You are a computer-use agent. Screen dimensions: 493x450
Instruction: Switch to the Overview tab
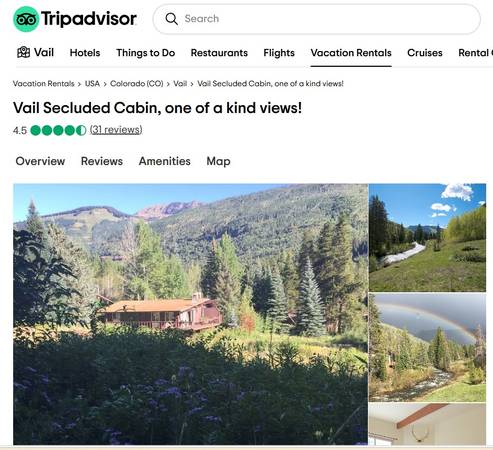click(x=40, y=161)
